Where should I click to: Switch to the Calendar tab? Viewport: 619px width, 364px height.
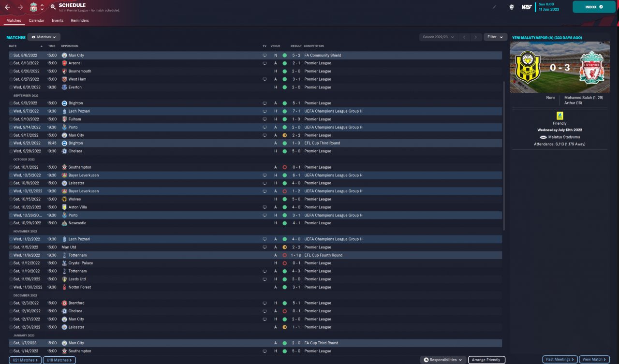[x=36, y=21]
